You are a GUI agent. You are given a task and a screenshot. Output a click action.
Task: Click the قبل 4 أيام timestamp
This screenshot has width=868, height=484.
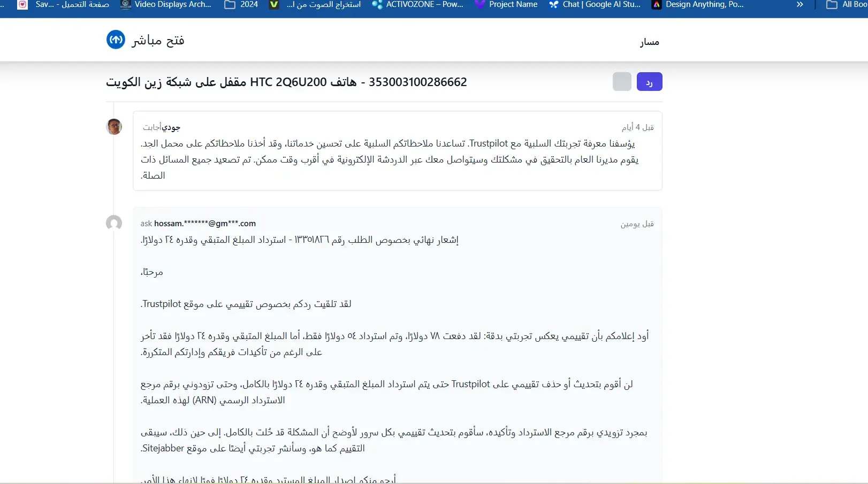[x=638, y=127]
